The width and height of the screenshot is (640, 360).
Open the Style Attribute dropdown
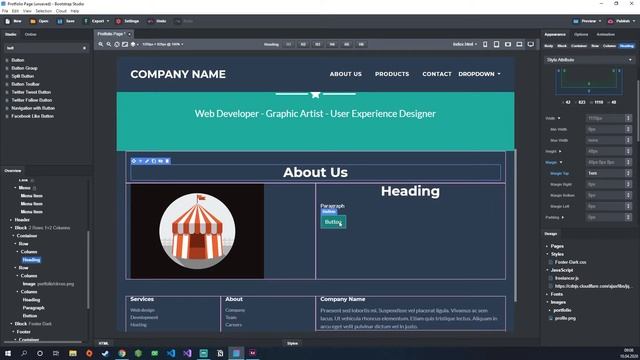589,60
